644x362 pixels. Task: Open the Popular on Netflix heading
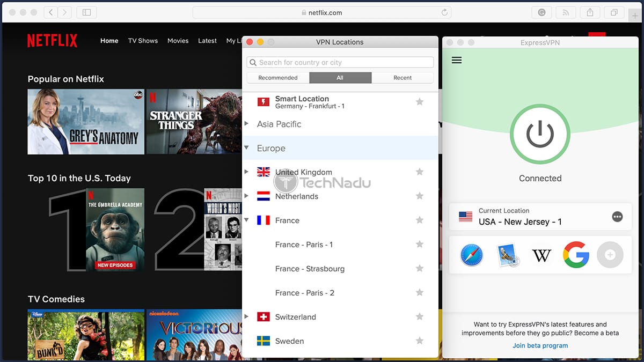coord(66,79)
